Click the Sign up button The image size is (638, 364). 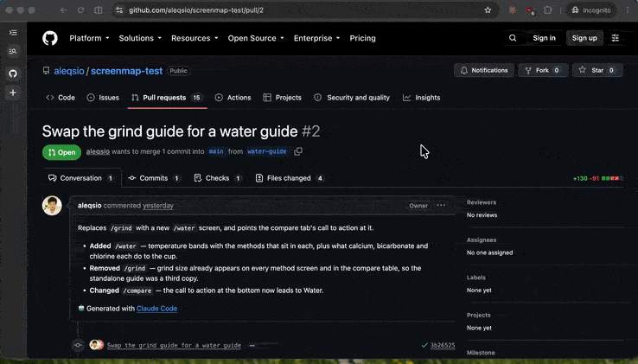point(584,38)
